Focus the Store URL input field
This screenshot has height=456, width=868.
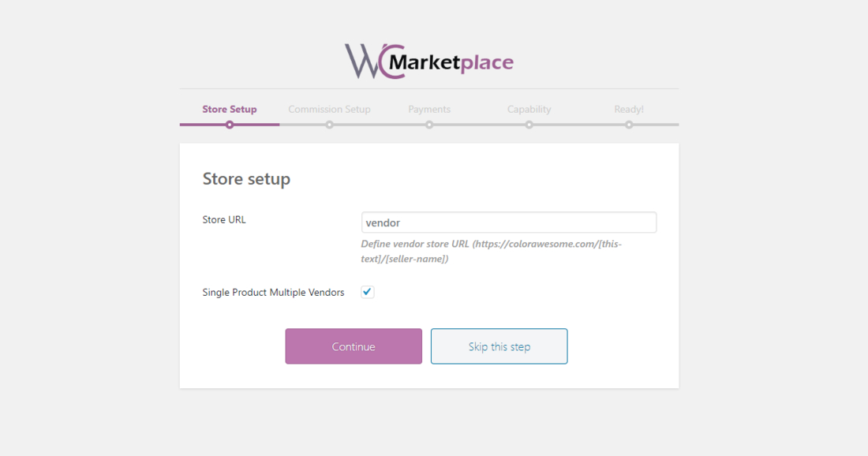[x=509, y=222]
